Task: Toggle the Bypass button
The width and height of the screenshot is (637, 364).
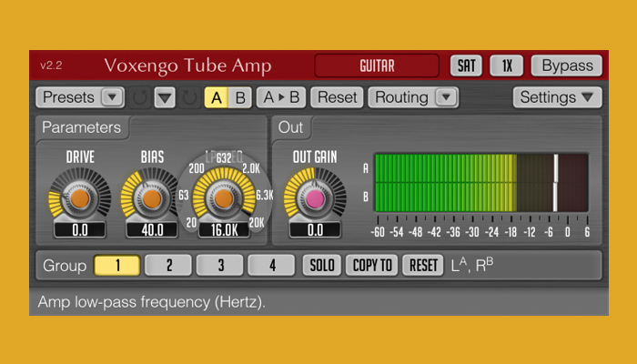Action: 566,66
